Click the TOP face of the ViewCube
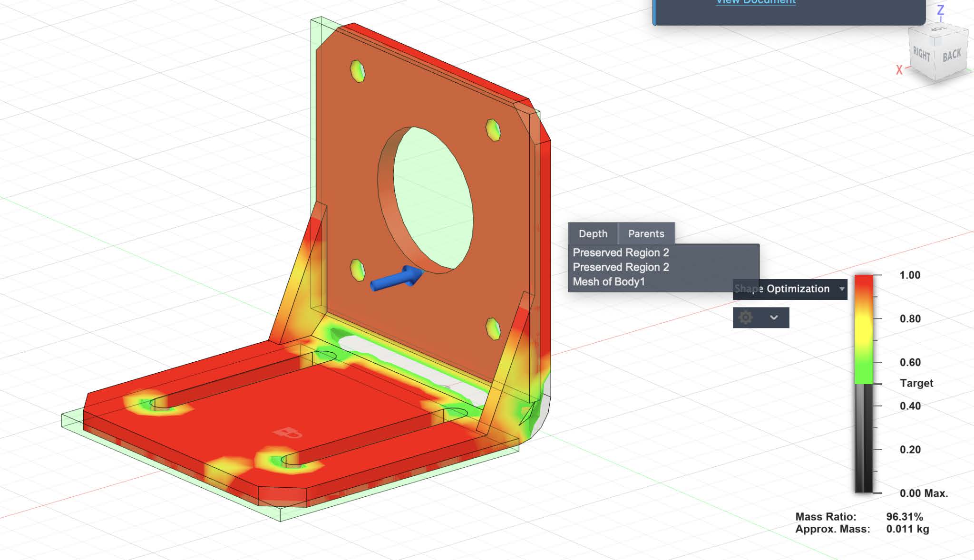This screenshot has width=974, height=560. [x=938, y=29]
